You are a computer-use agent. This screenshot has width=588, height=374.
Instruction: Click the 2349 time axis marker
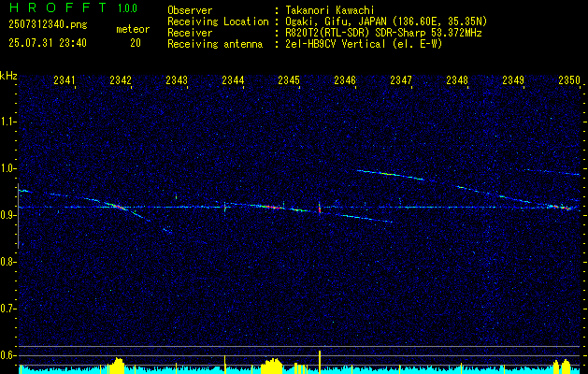click(513, 79)
